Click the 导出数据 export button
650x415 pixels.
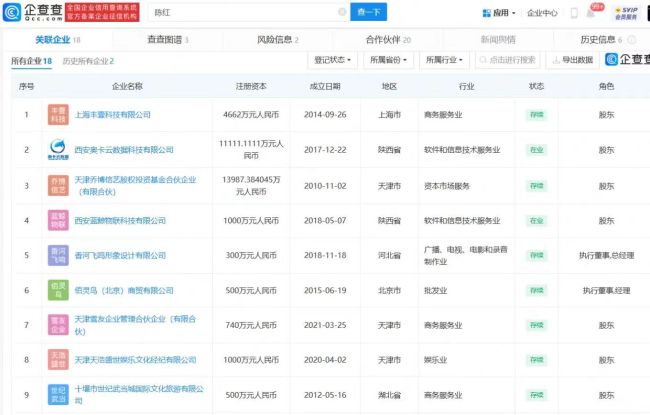(573, 60)
